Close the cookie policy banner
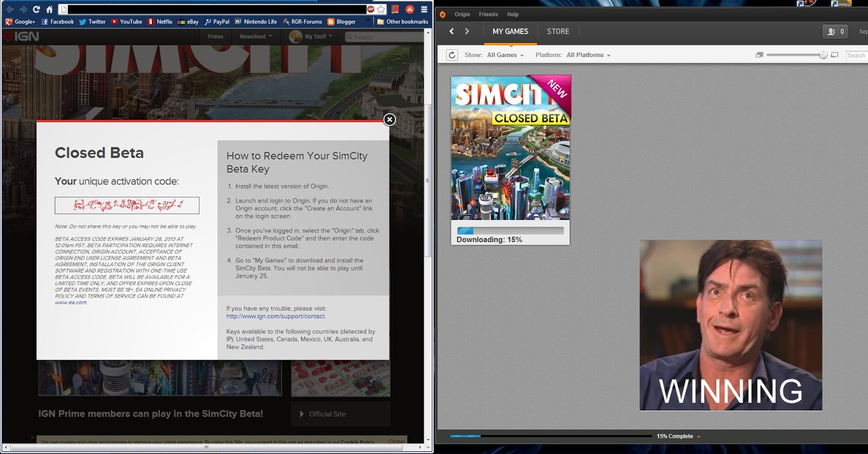868x454 pixels. click(x=396, y=442)
